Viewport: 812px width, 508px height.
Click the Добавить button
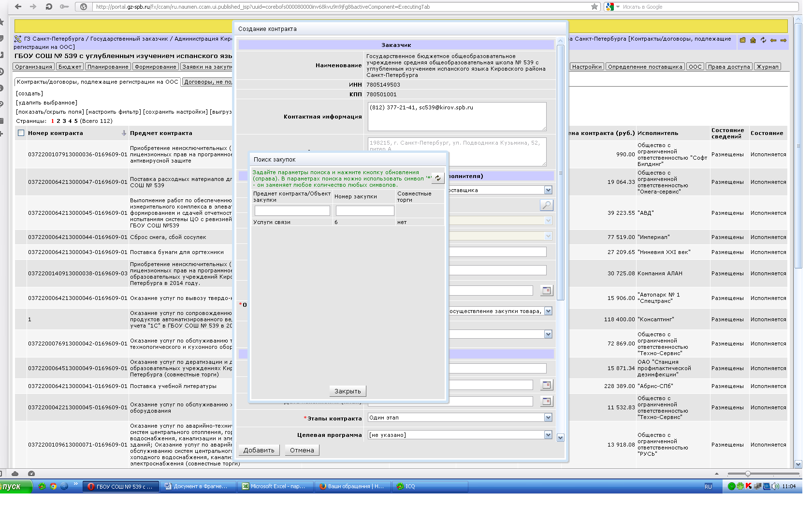tap(259, 450)
